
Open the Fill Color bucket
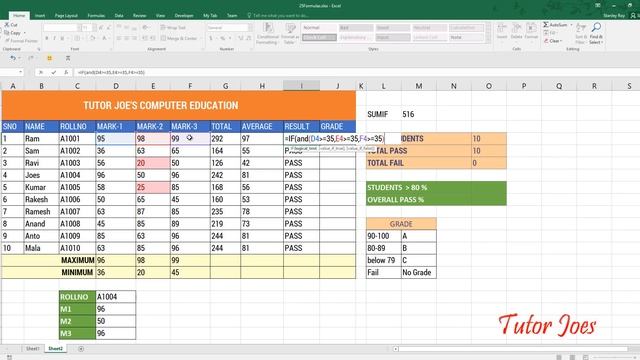[92, 38]
